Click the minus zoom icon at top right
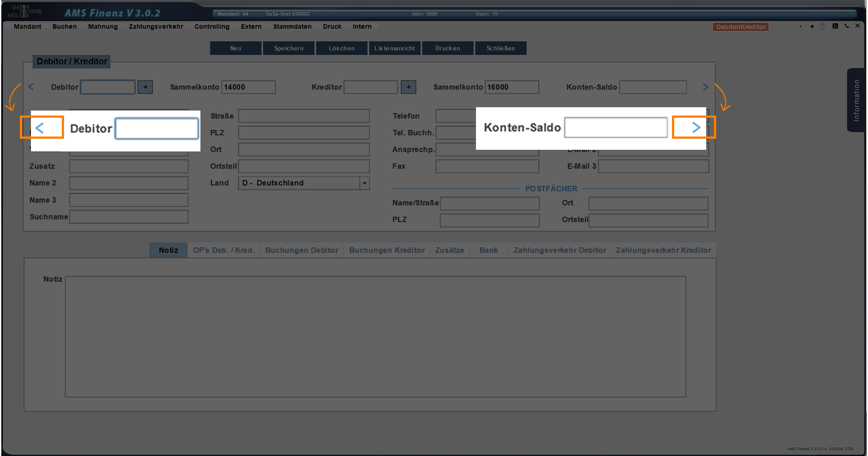 [800, 27]
